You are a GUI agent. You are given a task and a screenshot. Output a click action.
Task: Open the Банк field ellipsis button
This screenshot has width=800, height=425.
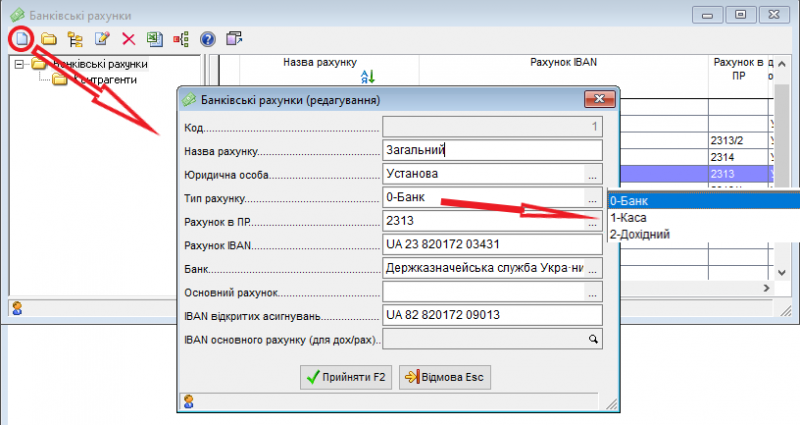coord(592,268)
